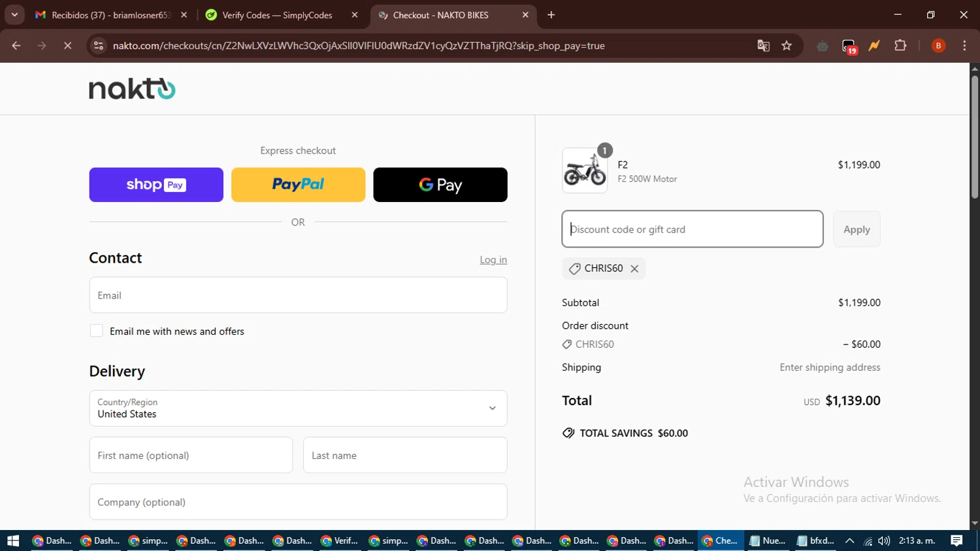This screenshot has width=980, height=551.
Task: Click the Discount code or gift card field
Action: [693, 229]
